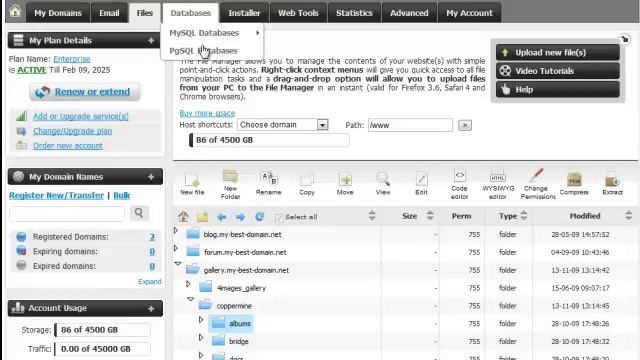Screen dimensions: 640x360
Task: Open the My Account tab
Action: (x=469, y=13)
